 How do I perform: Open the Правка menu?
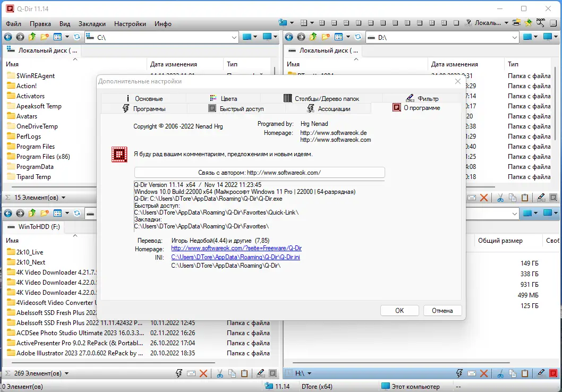click(x=40, y=24)
